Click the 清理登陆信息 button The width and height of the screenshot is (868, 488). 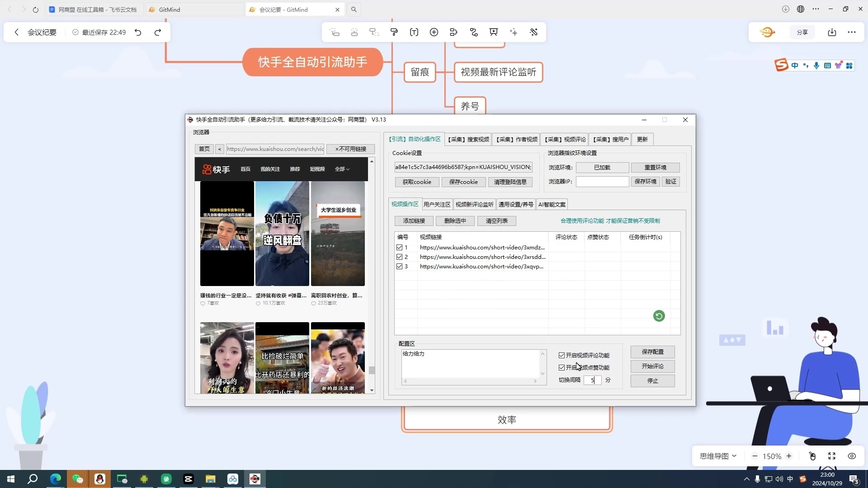(510, 182)
